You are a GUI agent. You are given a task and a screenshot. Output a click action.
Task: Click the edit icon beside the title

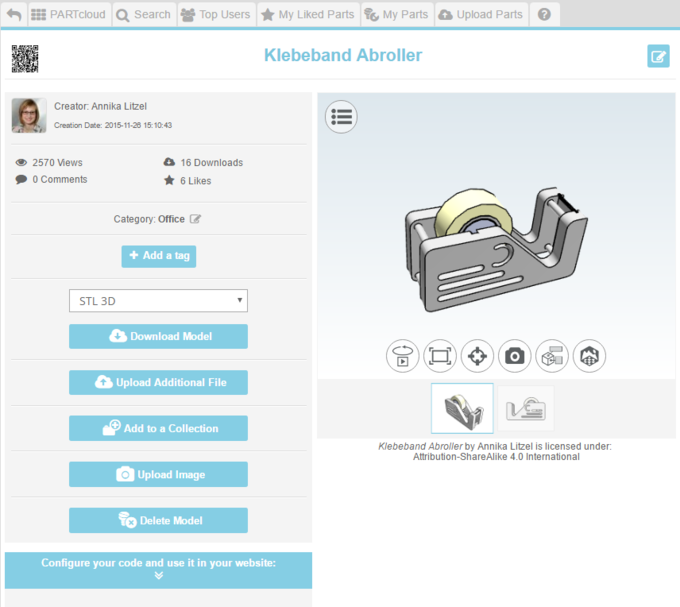tap(658, 56)
